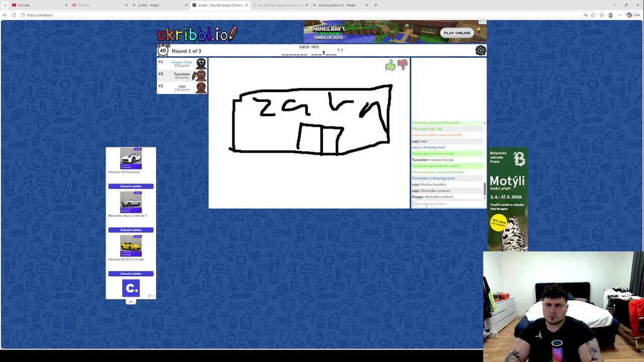Open the browser favorites list icon

pos(602,15)
